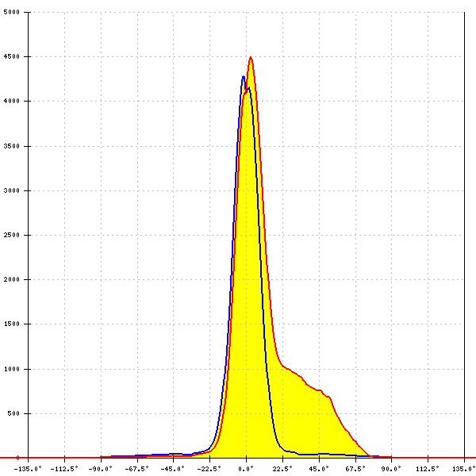
Task: Select the 4000 y-axis label
Action: [12, 101]
